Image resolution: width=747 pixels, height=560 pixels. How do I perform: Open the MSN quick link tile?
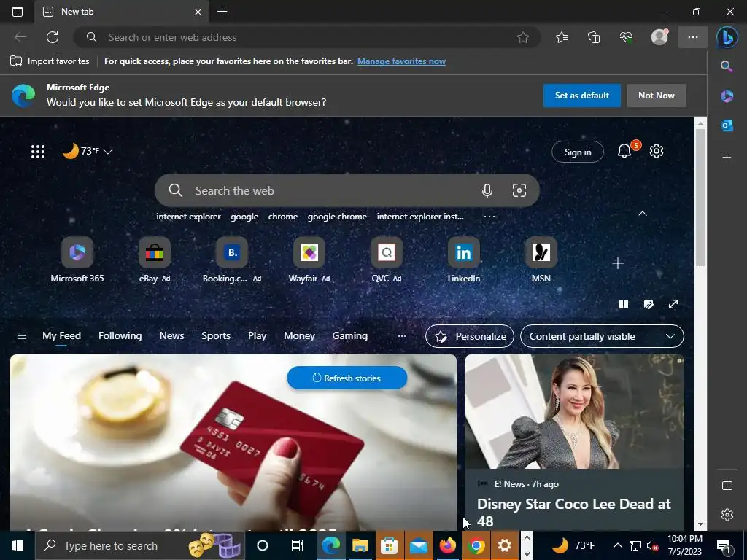(541, 260)
